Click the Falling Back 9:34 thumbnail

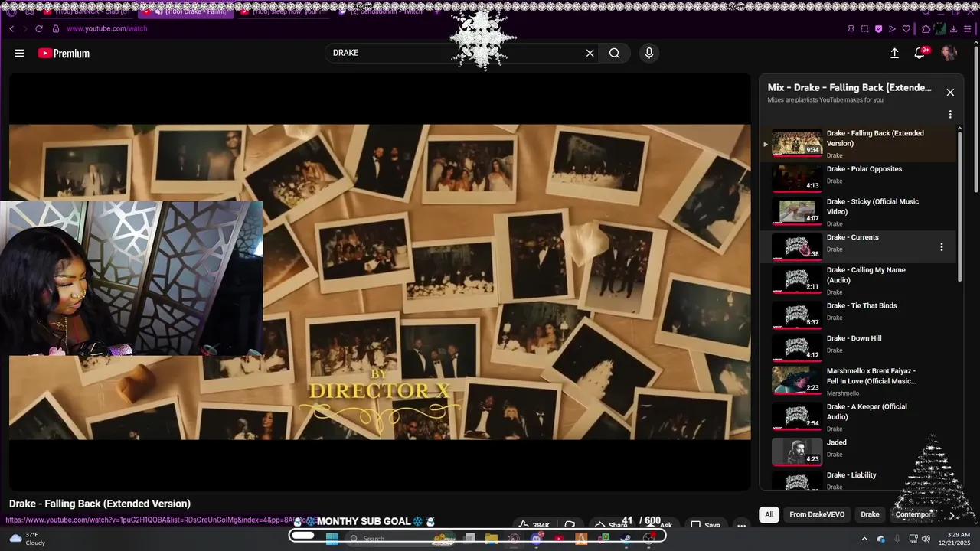pyautogui.click(x=796, y=143)
